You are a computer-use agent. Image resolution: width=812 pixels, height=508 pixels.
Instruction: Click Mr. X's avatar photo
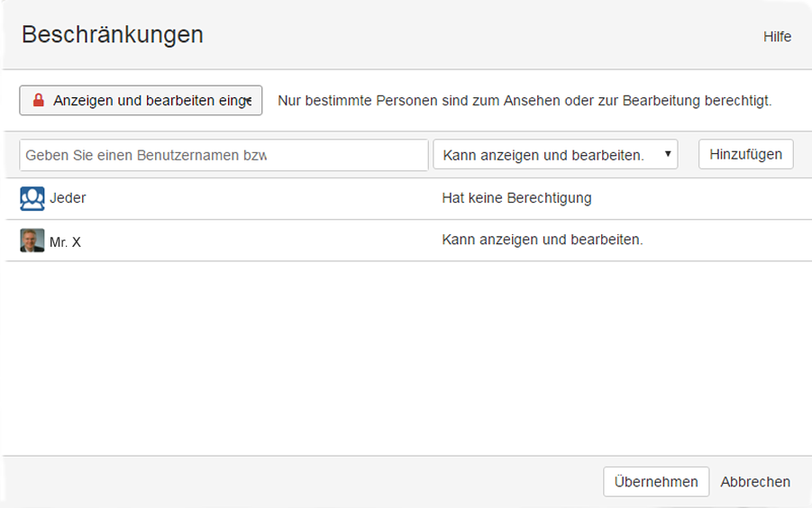pyautogui.click(x=32, y=240)
